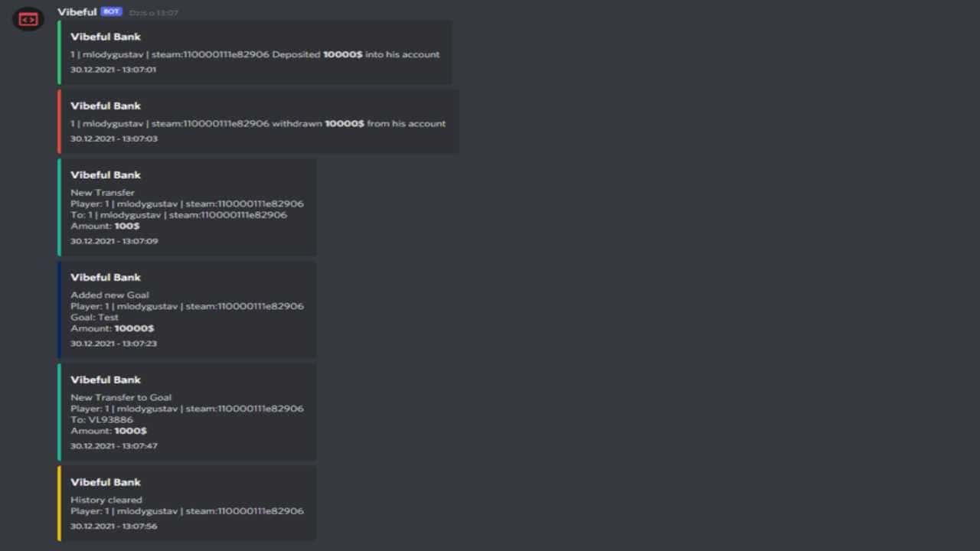Click the 'To: VL93886' line
Screen dimensions: 980x551
[102, 419]
